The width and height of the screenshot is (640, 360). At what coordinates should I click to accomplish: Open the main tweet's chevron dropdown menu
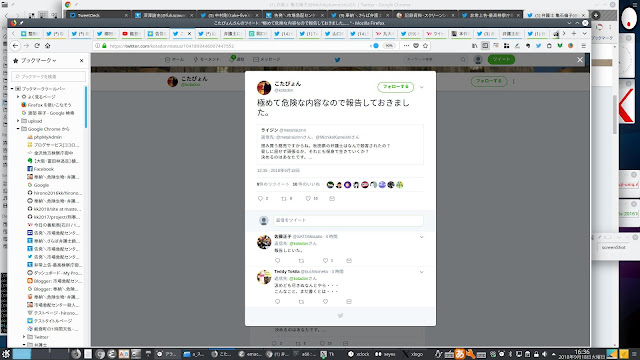click(x=422, y=87)
